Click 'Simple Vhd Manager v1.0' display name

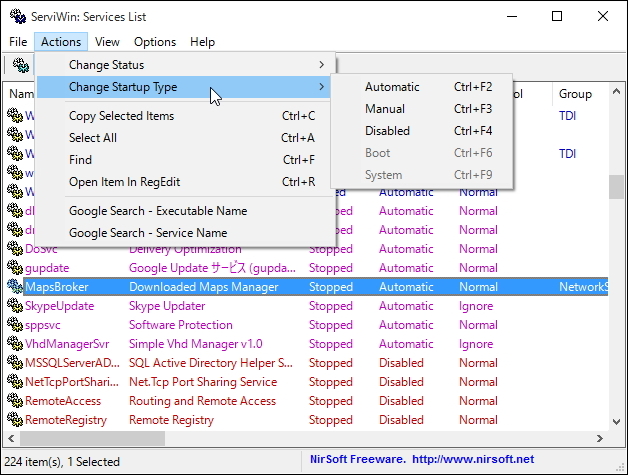point(195,344)
